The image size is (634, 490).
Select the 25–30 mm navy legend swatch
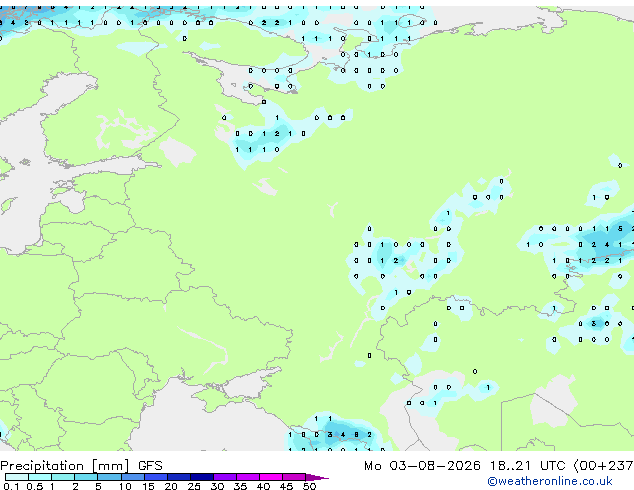coord(202,477)
